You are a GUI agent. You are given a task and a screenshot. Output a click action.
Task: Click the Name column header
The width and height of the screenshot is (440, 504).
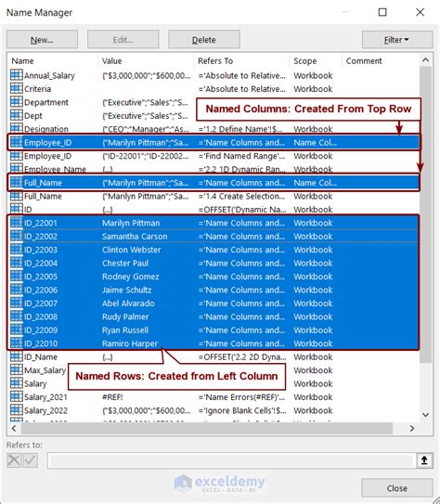(x=22, y=60)
